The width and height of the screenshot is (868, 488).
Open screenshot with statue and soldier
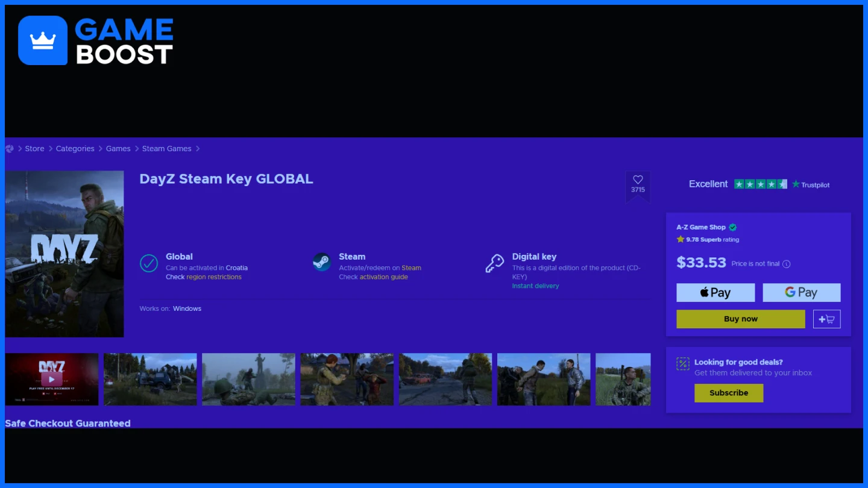pyautogui.click(x=248, y=379)
